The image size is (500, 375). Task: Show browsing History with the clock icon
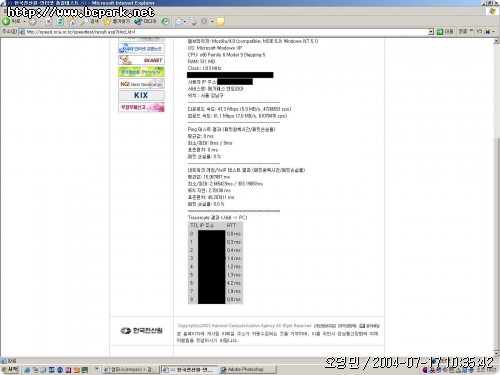(165, 22)
